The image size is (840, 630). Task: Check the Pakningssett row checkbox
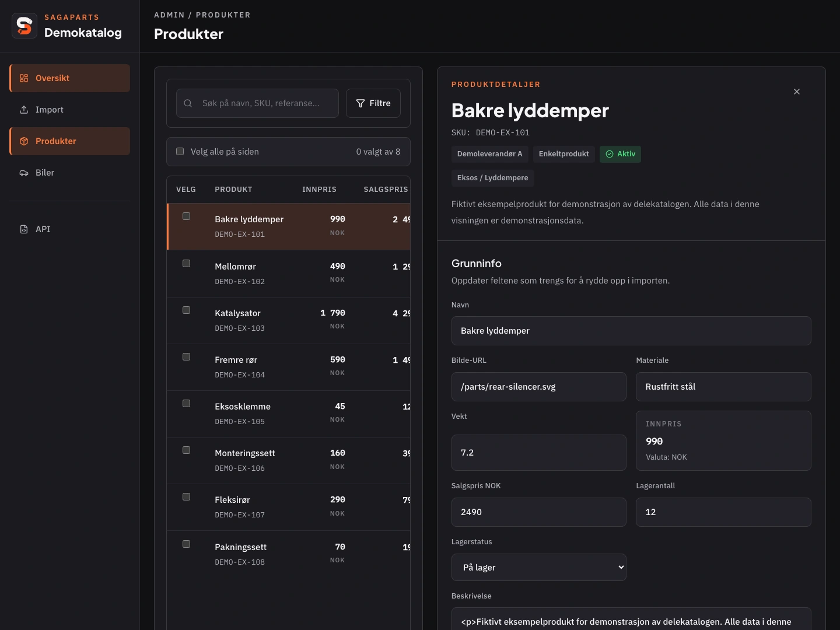(x=187, y=544)
